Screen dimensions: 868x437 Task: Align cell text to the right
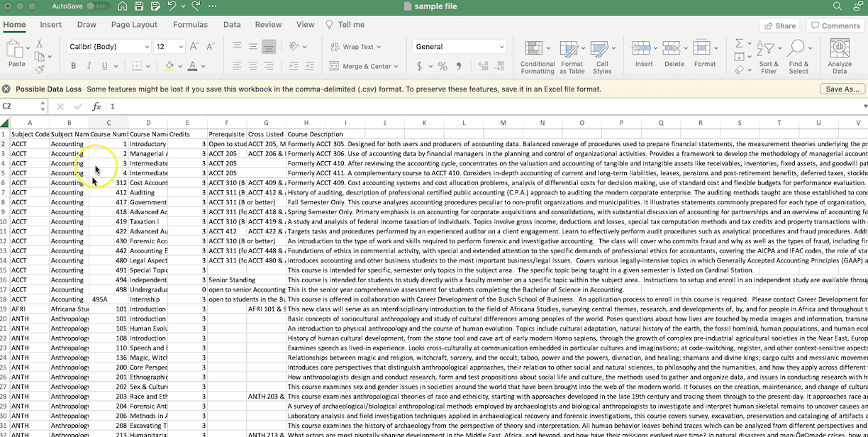pyautogui.click(x=269, y=66)
